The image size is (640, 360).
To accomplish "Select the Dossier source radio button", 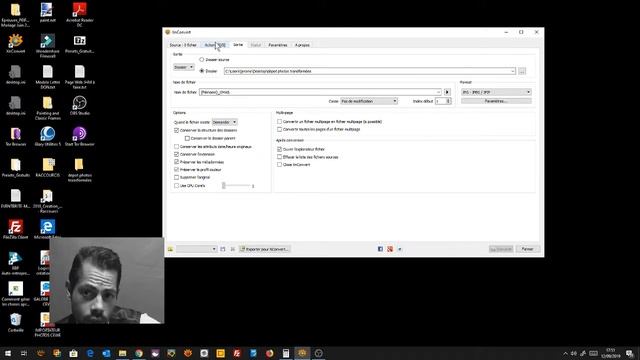I will (202, 60).
